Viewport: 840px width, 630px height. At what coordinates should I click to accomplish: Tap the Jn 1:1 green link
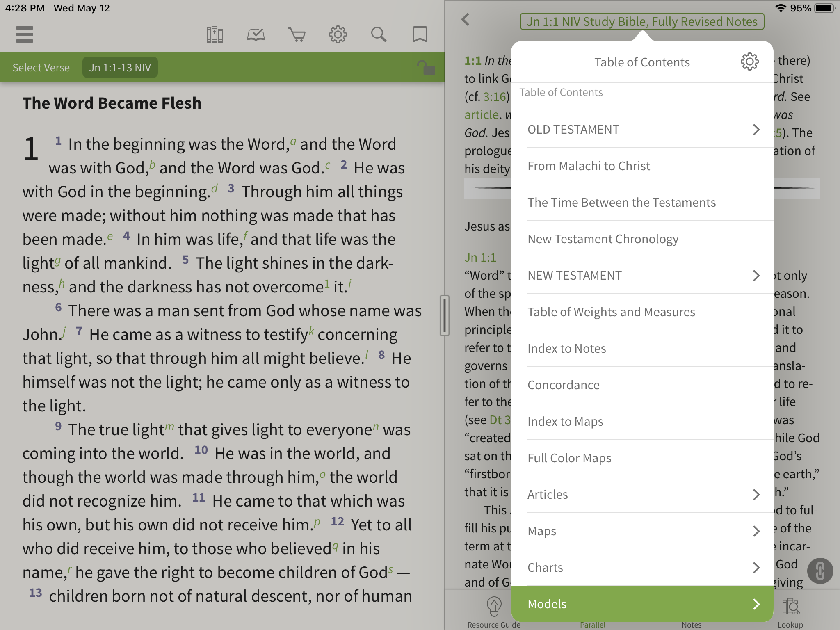[x=480, y=258]
